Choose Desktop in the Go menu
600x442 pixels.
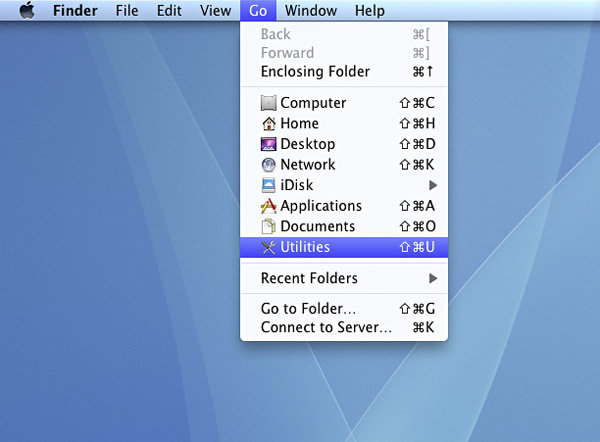344,144
